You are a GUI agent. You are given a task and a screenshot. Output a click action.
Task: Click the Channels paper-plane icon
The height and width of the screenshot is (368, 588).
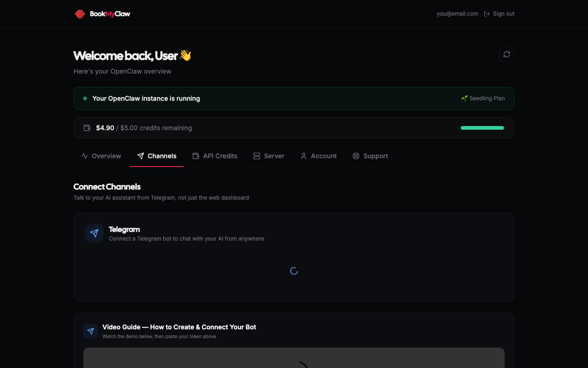[141, 156]
